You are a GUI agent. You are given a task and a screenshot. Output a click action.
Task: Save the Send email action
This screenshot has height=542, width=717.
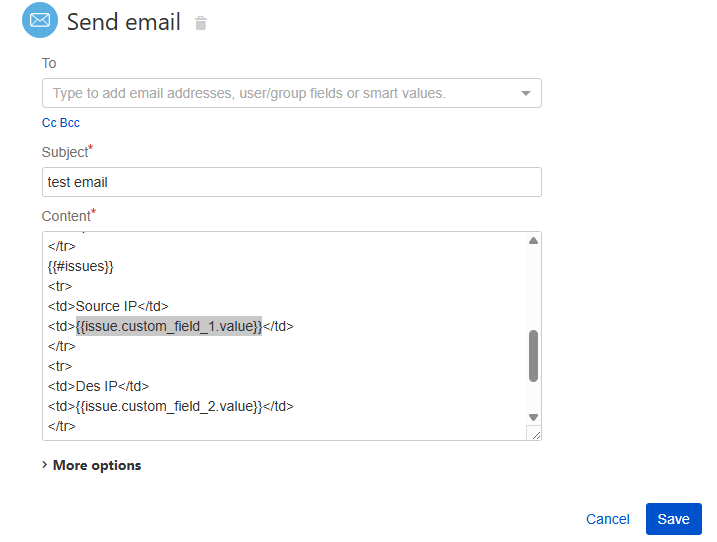[x=674, y=519]
